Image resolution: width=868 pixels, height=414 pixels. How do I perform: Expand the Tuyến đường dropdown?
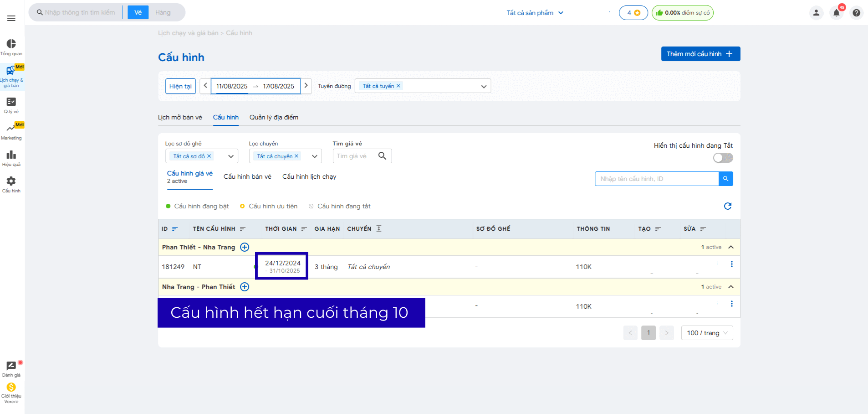[483, 86]
